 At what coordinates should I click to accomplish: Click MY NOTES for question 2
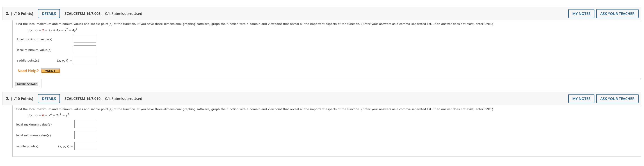click(581, 14)
